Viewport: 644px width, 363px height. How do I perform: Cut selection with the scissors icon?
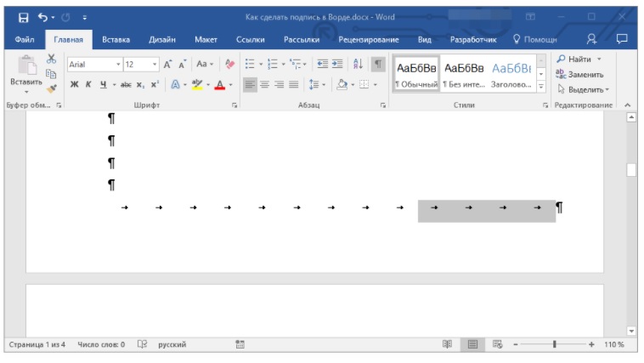[51, 59]
